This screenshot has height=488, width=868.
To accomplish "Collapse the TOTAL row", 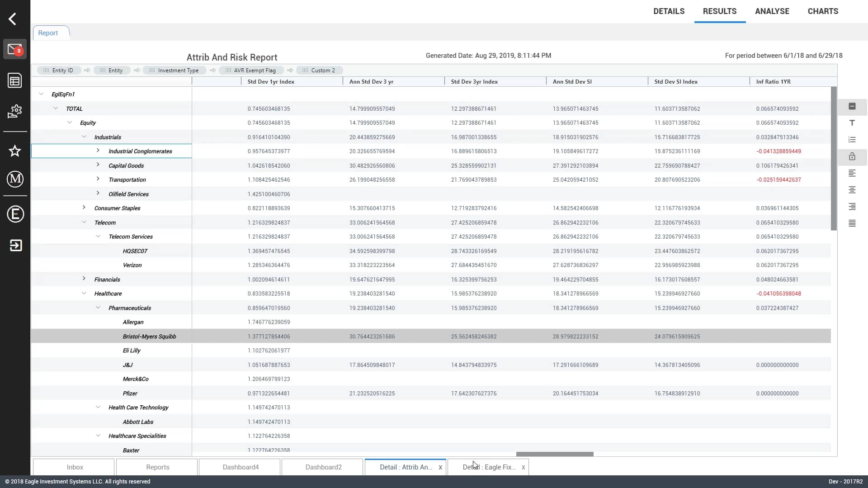I will [x=56, y=108].
